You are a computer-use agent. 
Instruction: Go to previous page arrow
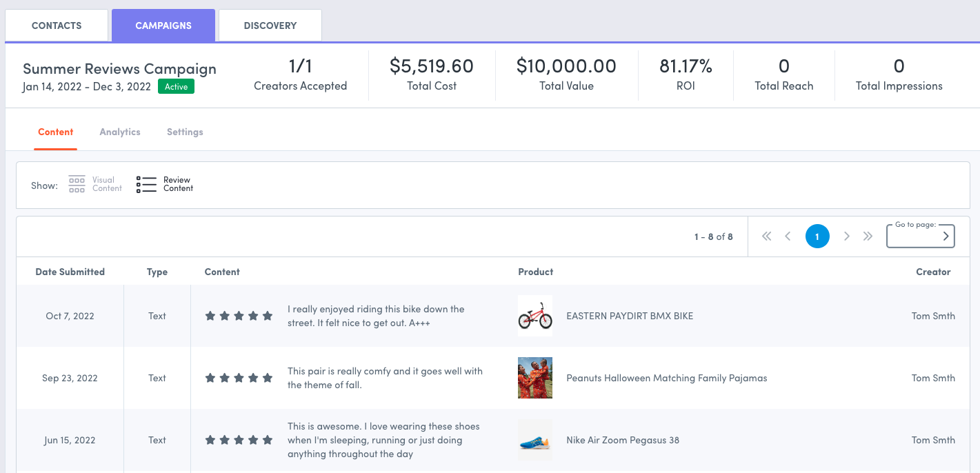coord(788,236)
